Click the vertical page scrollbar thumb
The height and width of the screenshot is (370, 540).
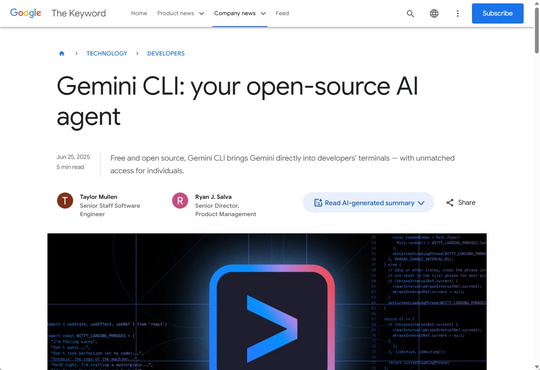(537, 30)
